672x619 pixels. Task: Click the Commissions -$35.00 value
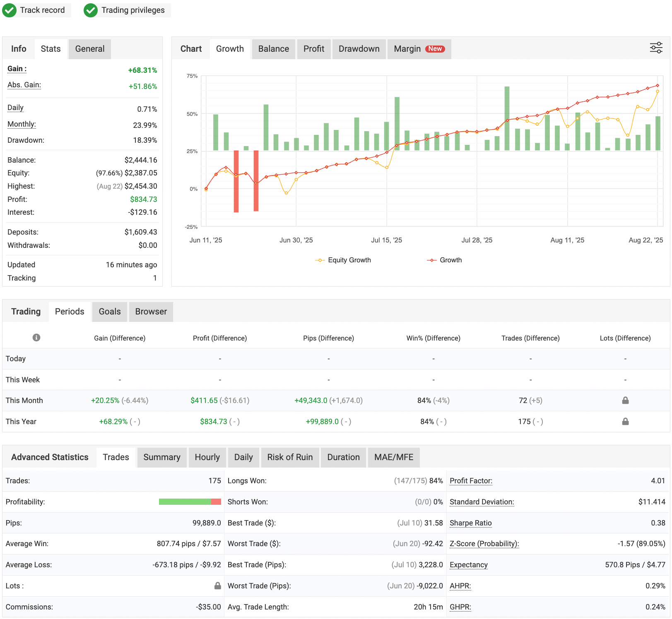(x=208, y=607)
